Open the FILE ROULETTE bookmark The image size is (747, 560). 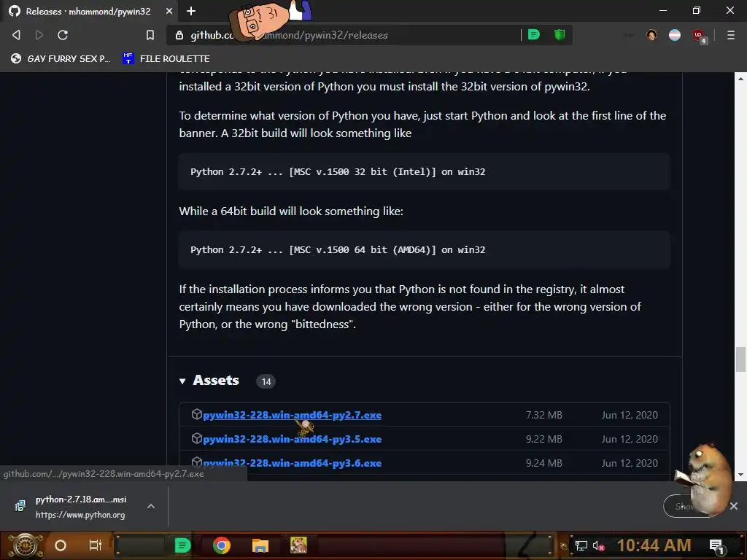tap(166, 58)
